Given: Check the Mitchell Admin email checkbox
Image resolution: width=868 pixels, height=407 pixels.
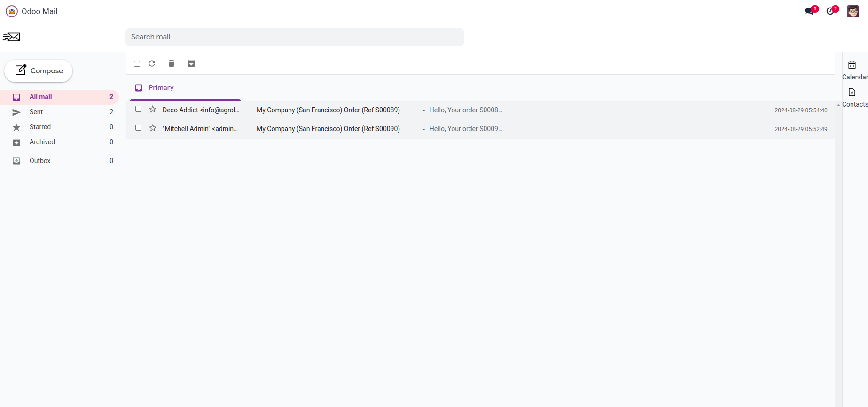Looking at the screenshot, I should pos(139,128).
